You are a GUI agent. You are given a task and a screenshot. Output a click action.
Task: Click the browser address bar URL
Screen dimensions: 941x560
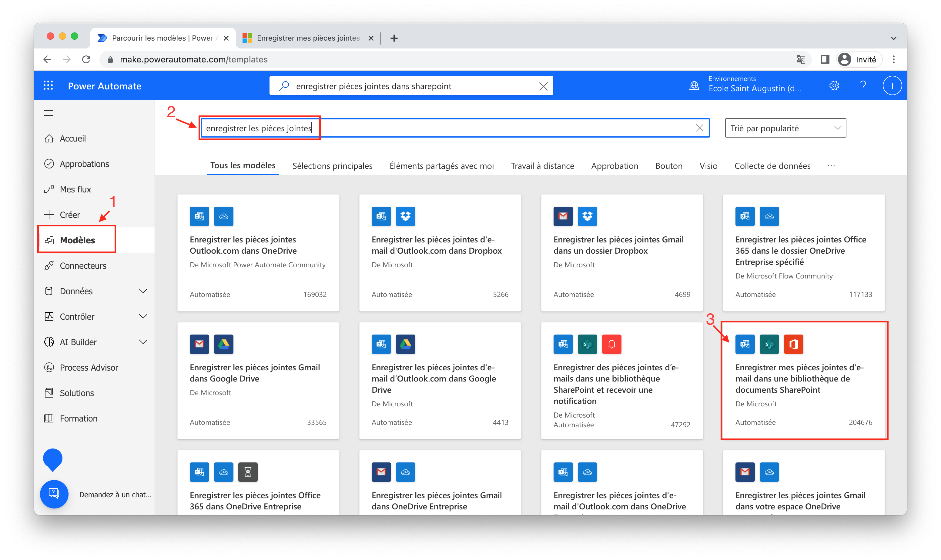[x=193, y=59]
